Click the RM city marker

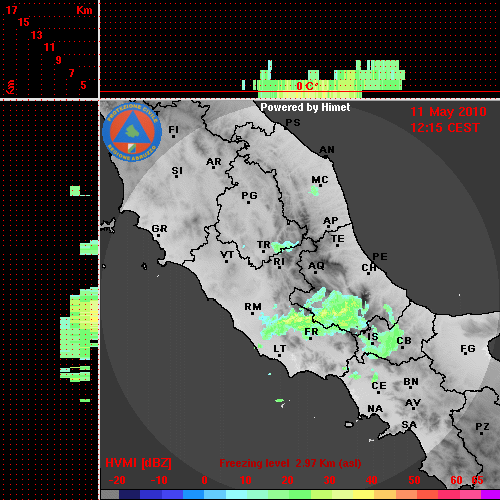click(253, 308)
